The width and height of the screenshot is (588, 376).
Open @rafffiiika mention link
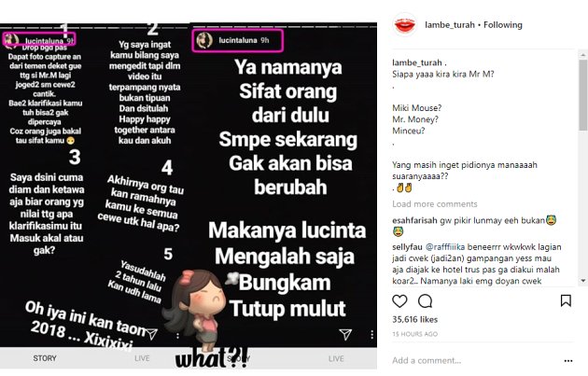[x=445, y=247]
